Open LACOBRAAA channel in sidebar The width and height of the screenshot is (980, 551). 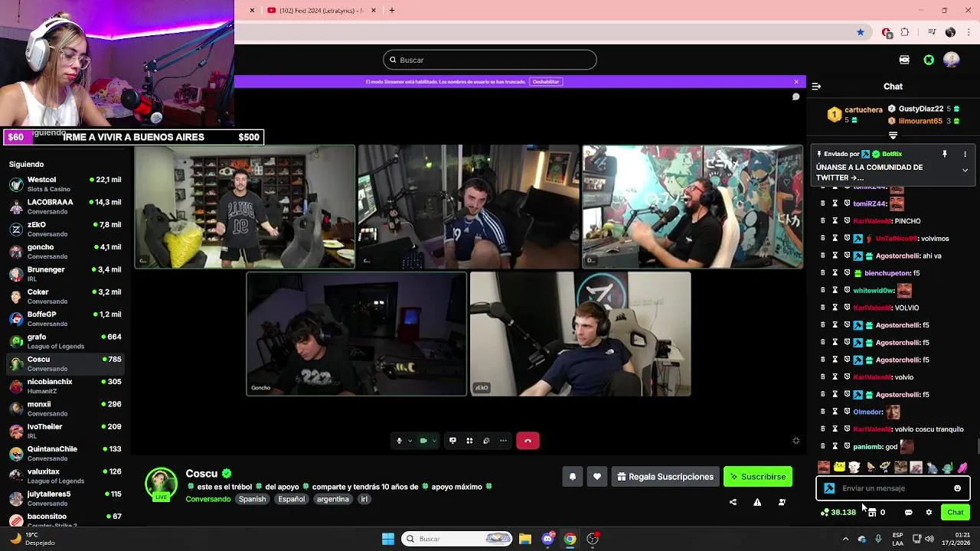66,207
